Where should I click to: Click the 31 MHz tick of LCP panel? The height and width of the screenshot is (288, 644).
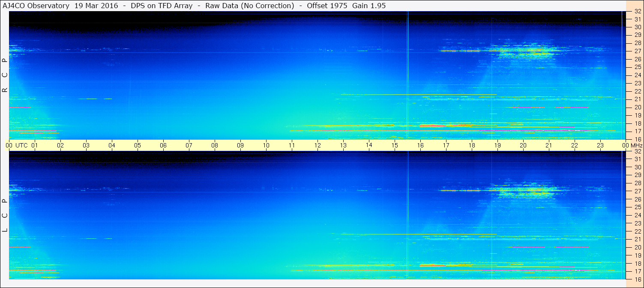(x=638, y=159)
